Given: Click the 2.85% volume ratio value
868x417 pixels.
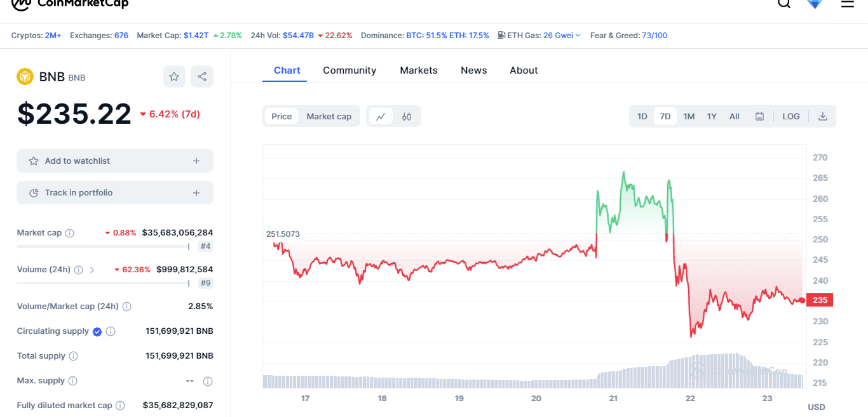Looking at the screenshot, I should coord(201,307).
